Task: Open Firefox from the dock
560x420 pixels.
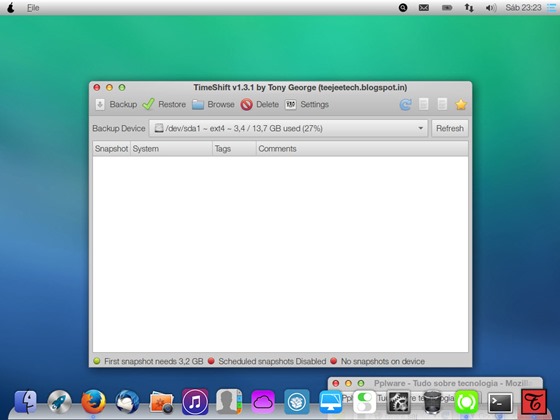Action: click(93, 401)
